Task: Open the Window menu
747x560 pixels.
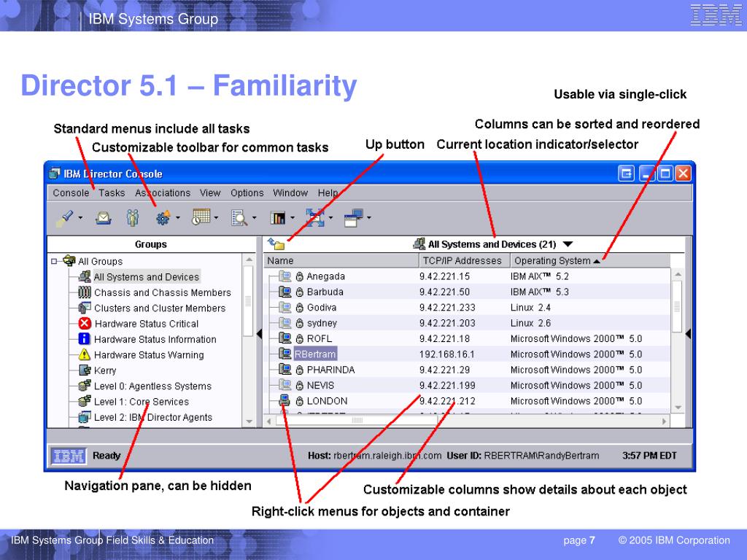Action: [290, 192]
